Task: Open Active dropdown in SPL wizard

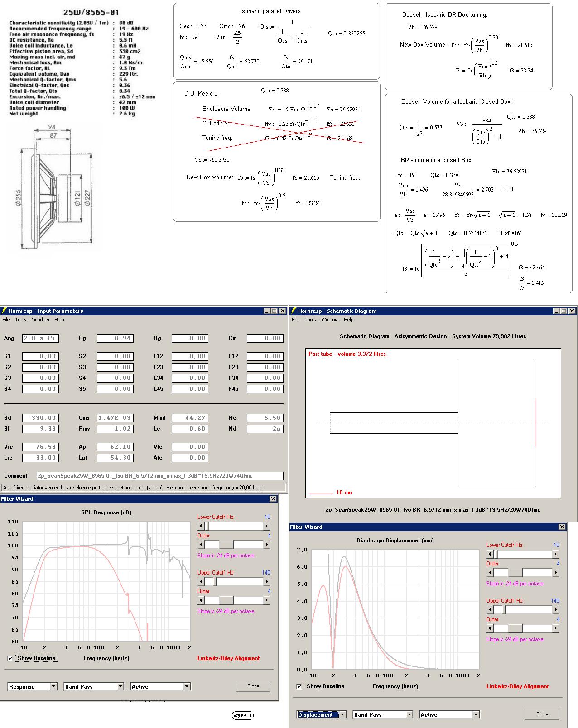Action: (187, 686)
